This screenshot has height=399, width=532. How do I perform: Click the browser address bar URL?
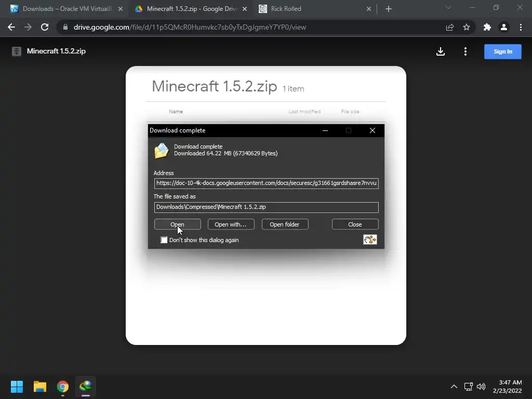pos(190,27)
